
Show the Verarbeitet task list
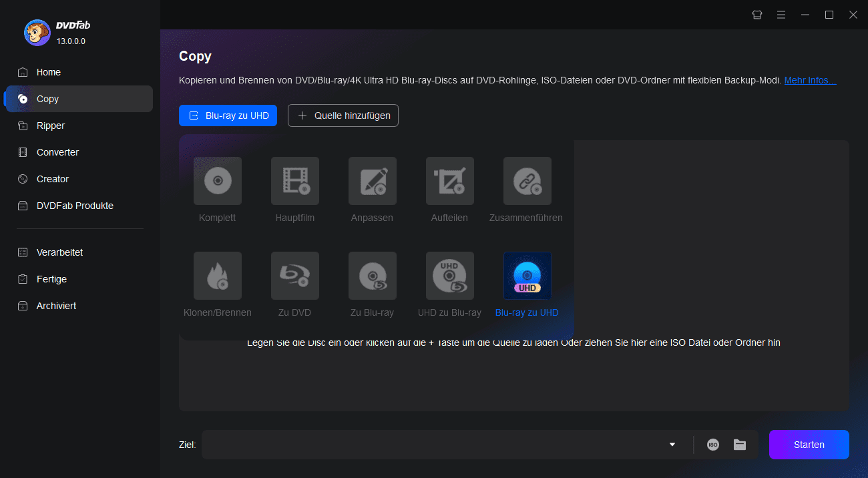pyautogui.click(x=79, y=252)
